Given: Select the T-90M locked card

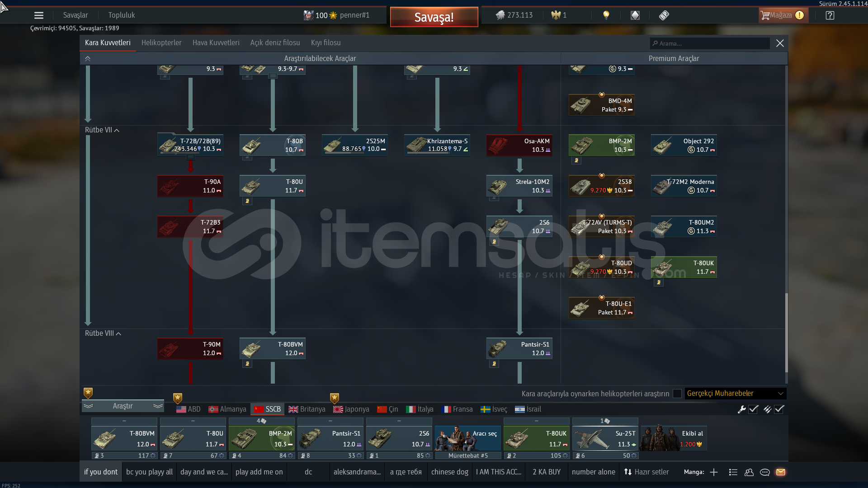Looking at the screenshot, I should click(x=190, y=348).
